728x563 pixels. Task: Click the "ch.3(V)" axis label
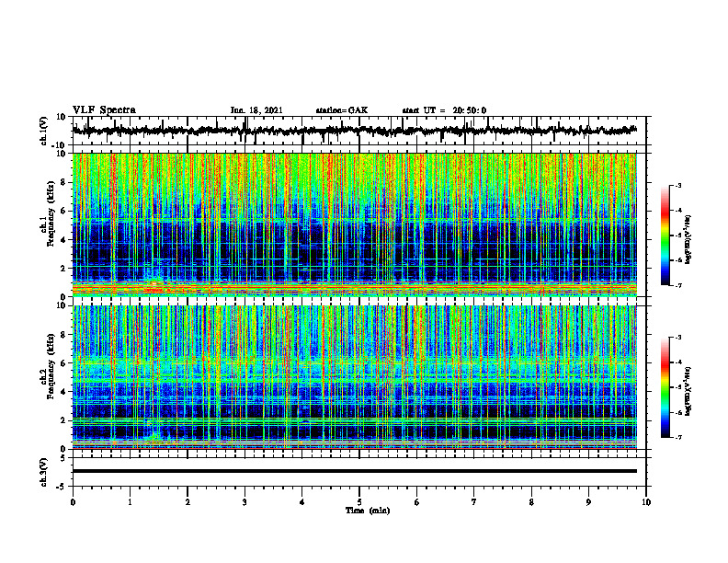[44, 472]
